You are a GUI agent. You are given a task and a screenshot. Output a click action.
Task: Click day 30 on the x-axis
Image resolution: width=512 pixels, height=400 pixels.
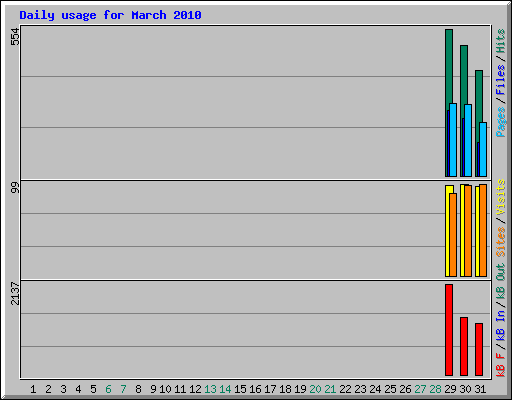[465, 389]
